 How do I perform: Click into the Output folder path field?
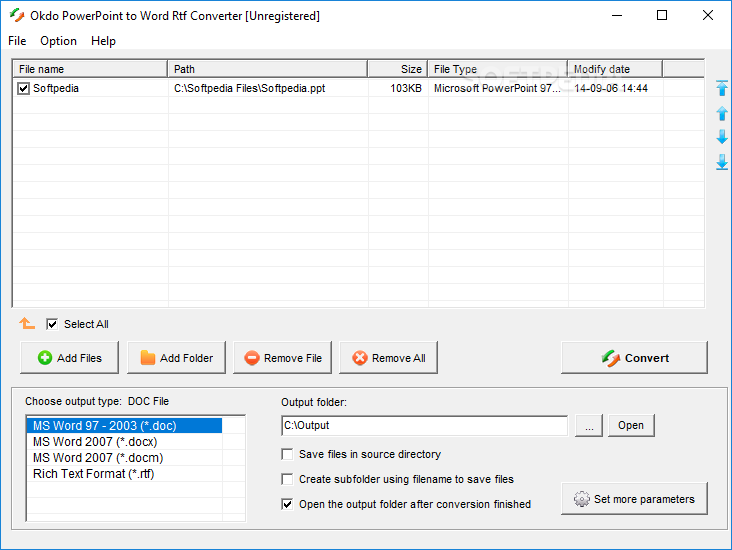pyautogui.click(x=424, y=425)
